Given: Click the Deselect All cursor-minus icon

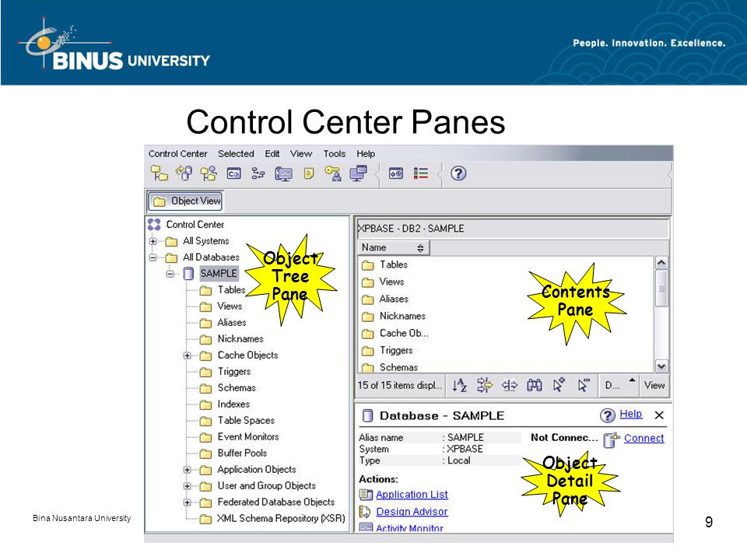Looking at the screenshot, I should (584, 385).
